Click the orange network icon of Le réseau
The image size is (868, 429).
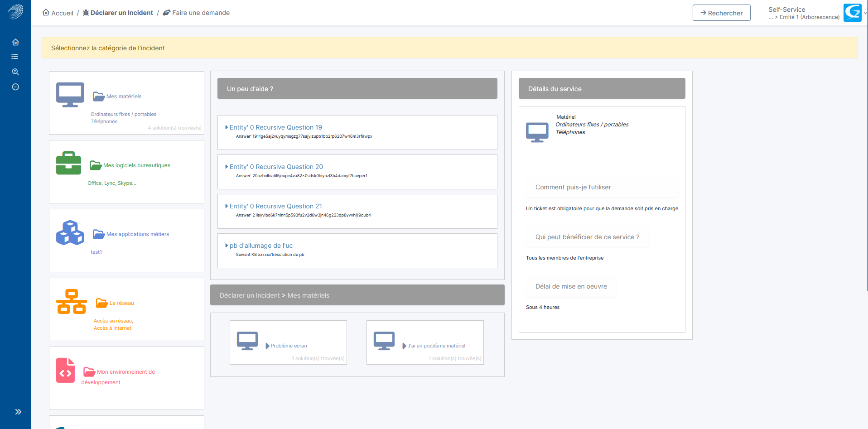point(72,301)
